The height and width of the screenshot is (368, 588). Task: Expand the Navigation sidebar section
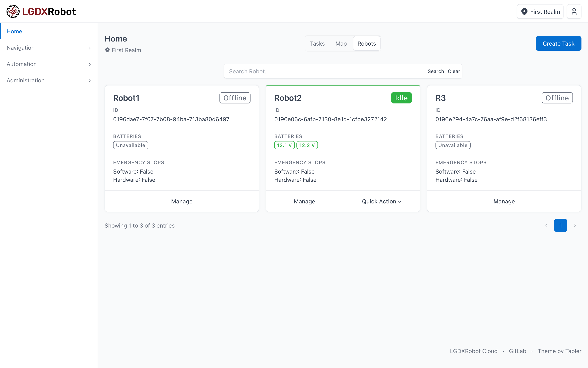49,48
